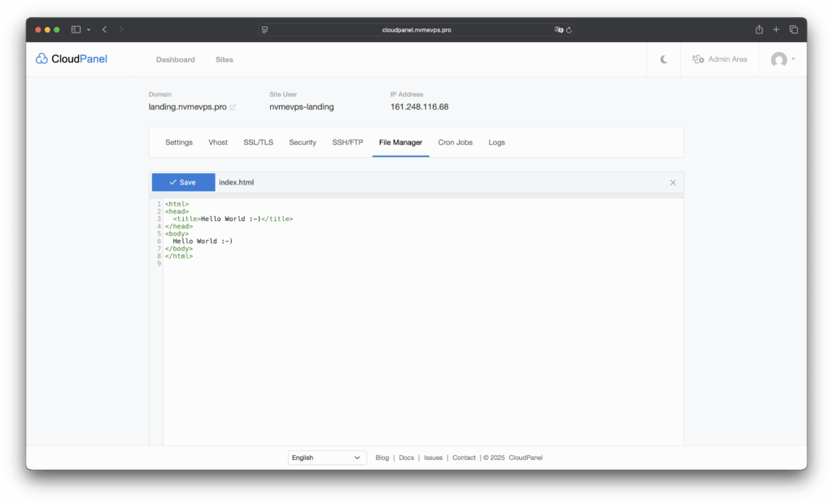Toggle the Safari sidebar icon
Screen dimensions: 833x504
(76, 29)
